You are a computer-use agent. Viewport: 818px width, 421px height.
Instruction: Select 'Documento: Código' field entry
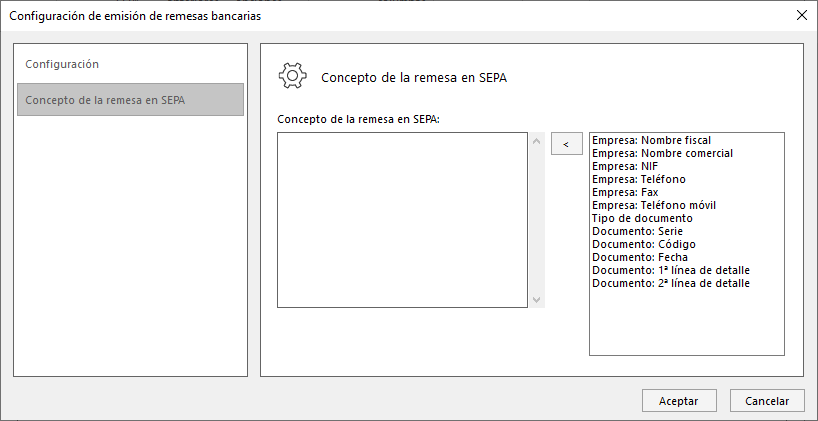coord(644,244)
